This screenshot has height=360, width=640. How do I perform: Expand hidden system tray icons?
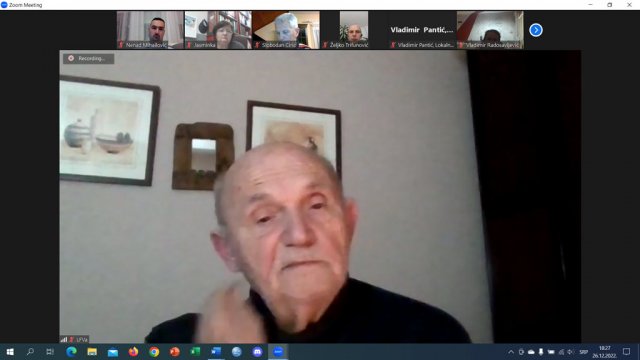point(511,352)
